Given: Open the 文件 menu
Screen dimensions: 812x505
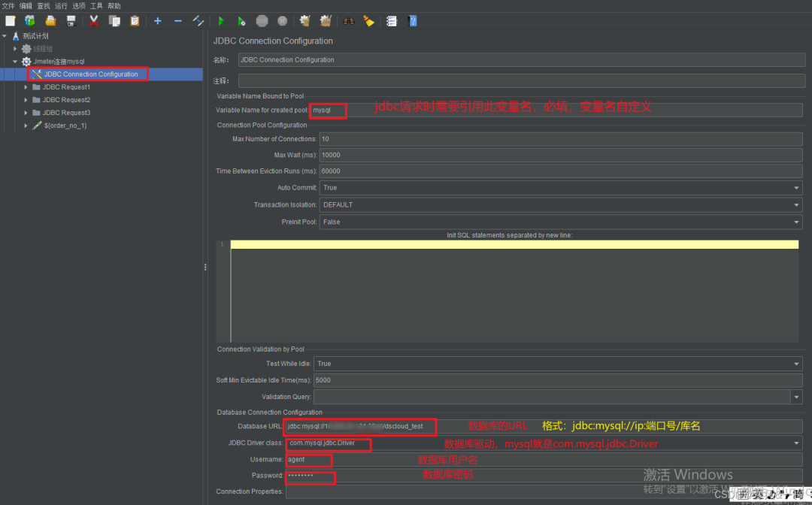Looking at the screenshot, I should click(x=8, y=5).
